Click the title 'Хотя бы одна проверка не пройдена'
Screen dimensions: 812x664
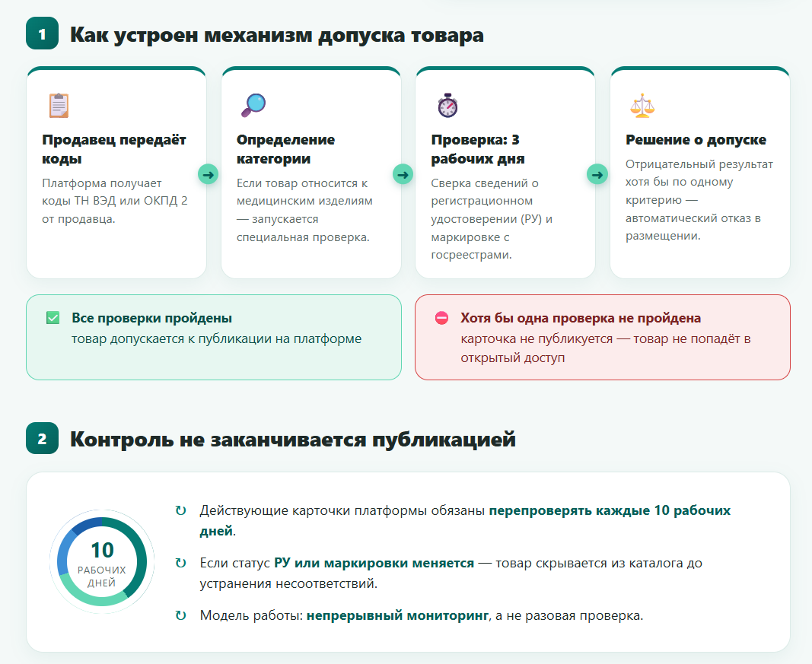click(x=581, y=318)
